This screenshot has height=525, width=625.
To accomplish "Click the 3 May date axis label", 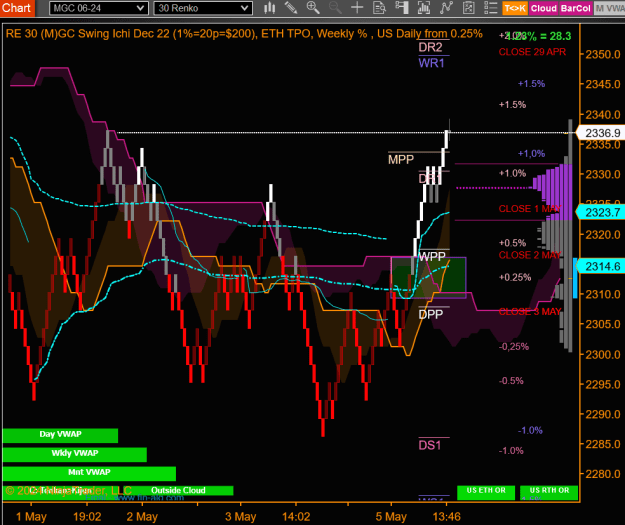I will click(240, 517).
